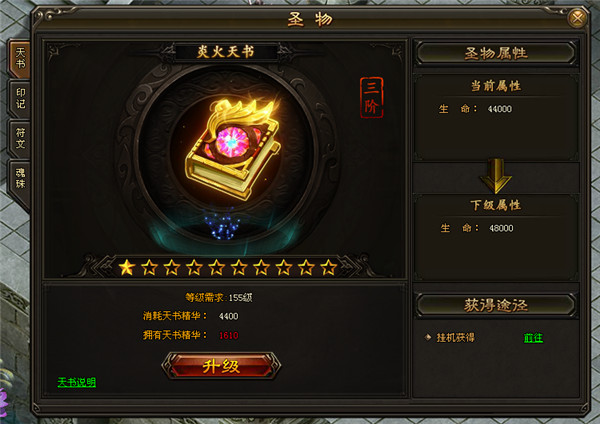The image size is (600, 424).
Task: Open the 天书说明 help link
Action: (x=77, y=382)
